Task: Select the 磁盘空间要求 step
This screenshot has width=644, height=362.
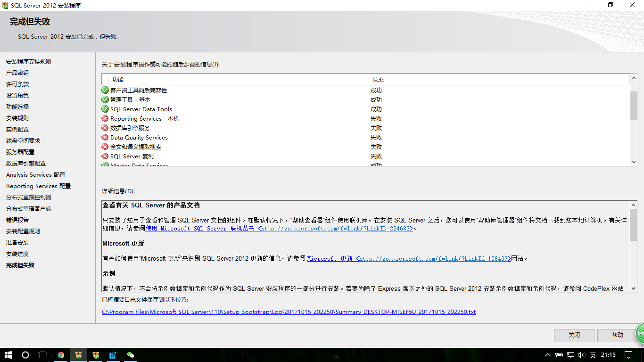Action: click(23, 141)
